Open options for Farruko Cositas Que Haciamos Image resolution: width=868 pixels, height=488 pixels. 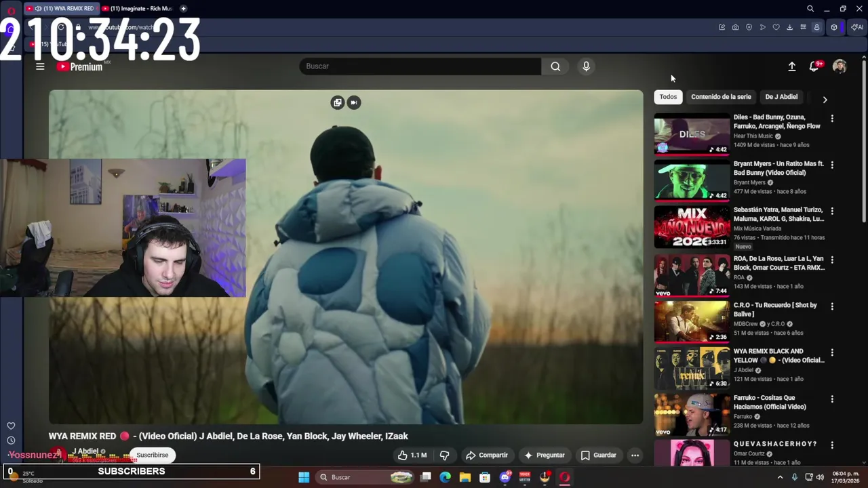(x=832, y=399)
